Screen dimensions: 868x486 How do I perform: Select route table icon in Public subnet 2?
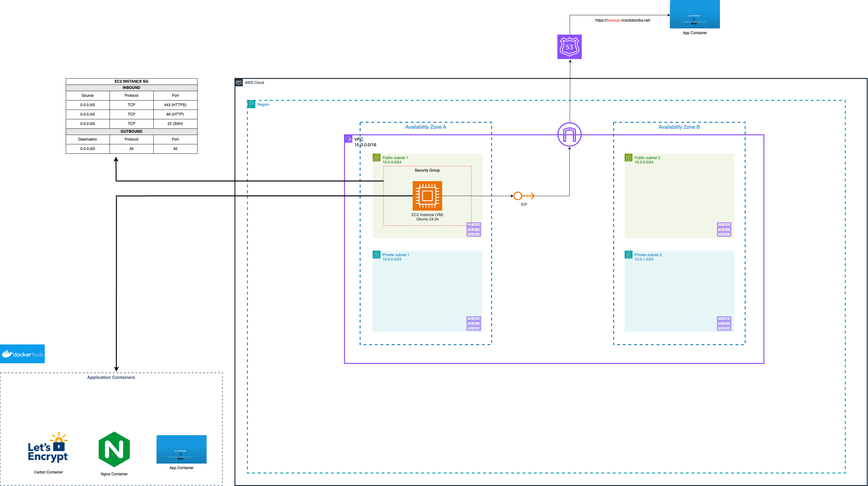tap(724, 230)
